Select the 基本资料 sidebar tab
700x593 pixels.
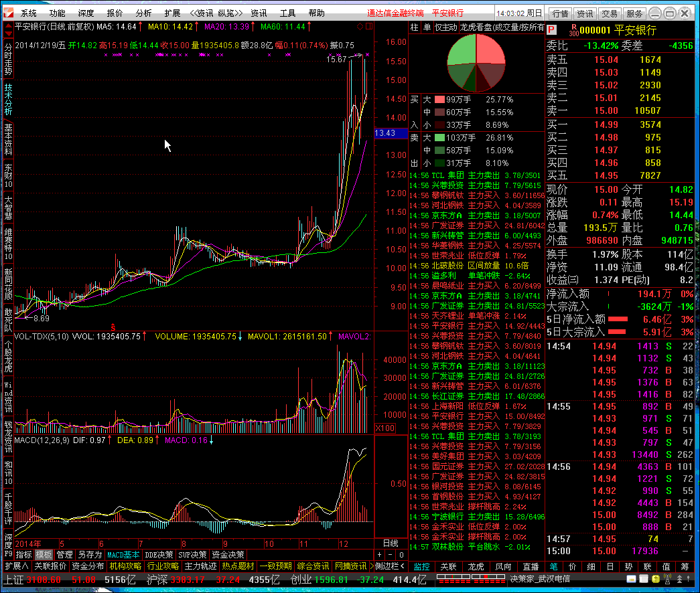click(x=8, y=139)
